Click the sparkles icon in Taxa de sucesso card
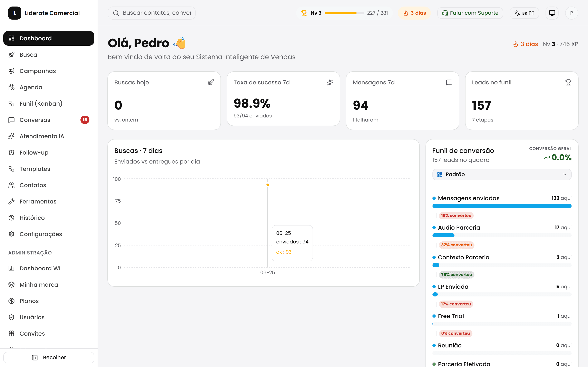This screenshot has height=367, width=588. point(330,83)
